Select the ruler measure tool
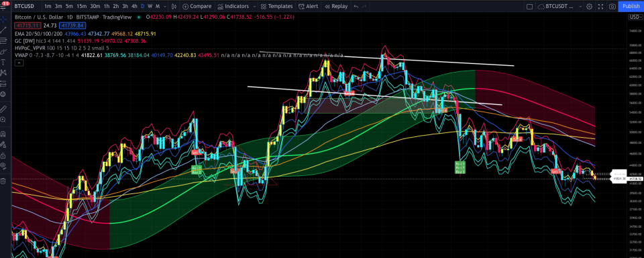Viewport: 644px width, 258px height. click(3, 109)
